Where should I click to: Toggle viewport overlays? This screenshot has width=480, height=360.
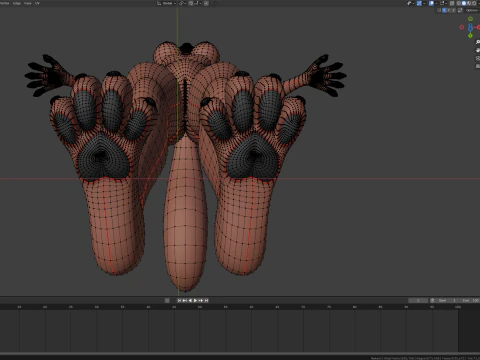(x=431, y=3)
